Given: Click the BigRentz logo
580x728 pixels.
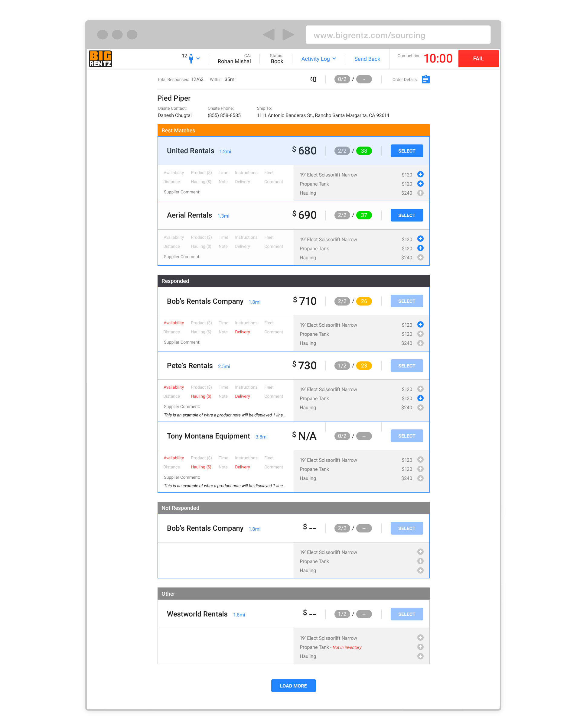Looking at the screenshot, I should 100,58.
